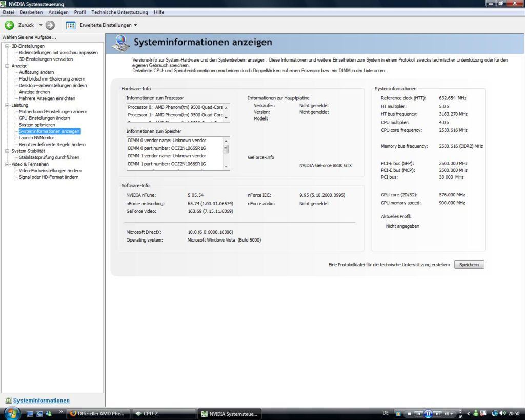Click media player next track button
The height and width of the screenshot is (420, 525).
tap(437, 414)
